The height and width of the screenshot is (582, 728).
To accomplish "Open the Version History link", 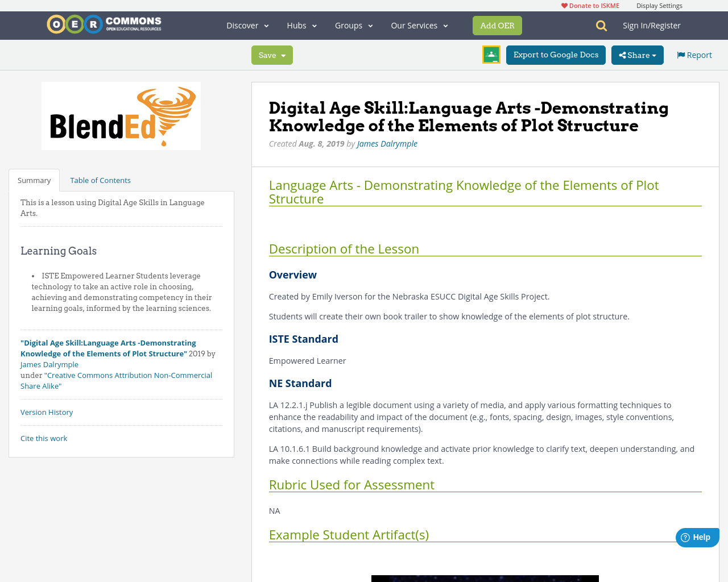I will pos(46,411).
